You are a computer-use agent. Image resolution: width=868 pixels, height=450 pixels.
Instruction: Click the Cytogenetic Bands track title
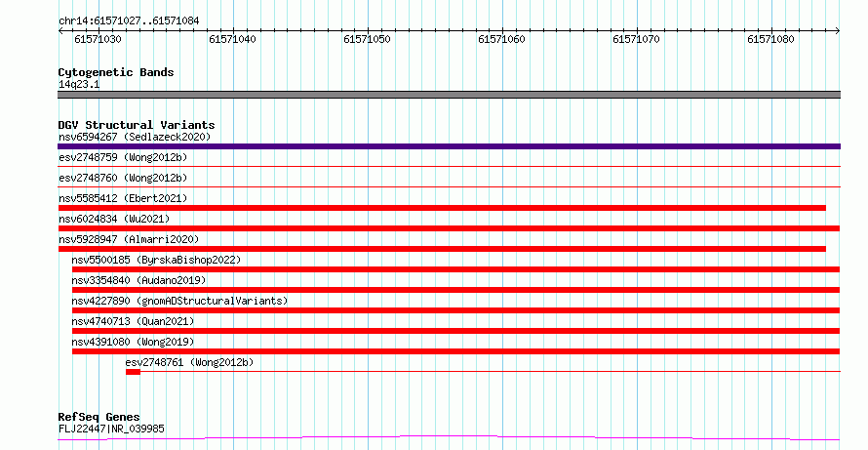[116, 72]
